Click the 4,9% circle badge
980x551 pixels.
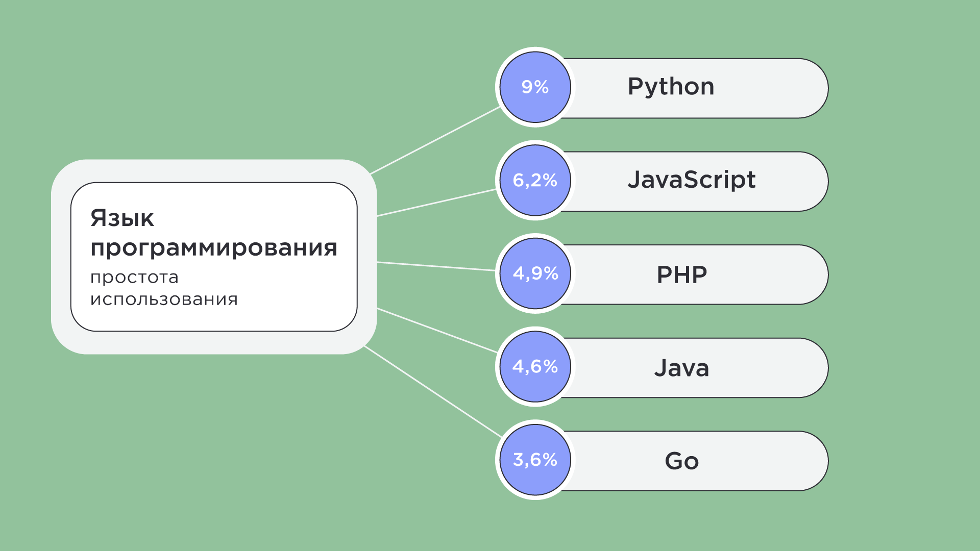click(x=535, y=273)
